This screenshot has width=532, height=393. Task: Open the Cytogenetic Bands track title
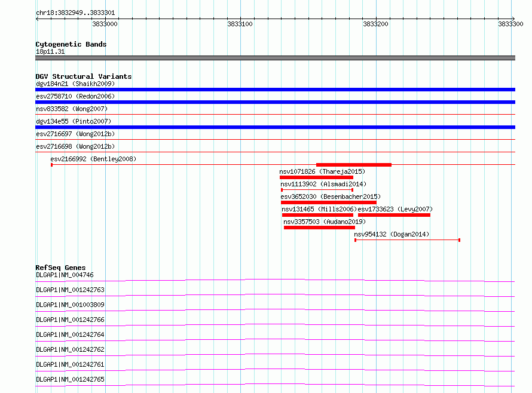pos(71,44)
